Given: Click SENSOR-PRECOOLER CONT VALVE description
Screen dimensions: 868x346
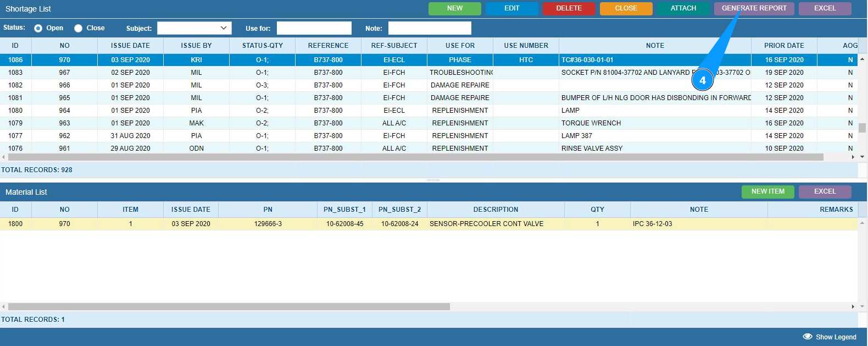Looking at the screenshot, I should tap(496, 224).
